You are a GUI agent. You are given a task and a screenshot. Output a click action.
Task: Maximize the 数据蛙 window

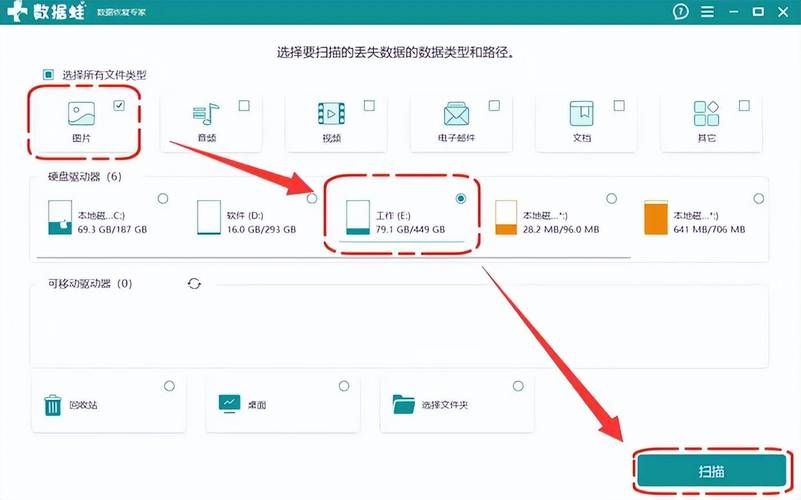click(x=759, y=11)
